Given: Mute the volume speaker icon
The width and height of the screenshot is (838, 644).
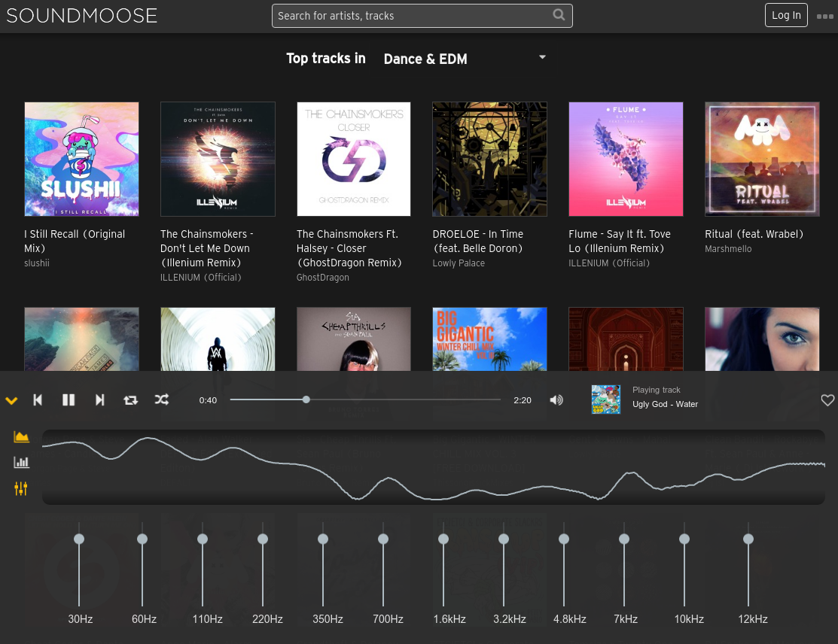Looking at the screenshot, I should tap(556, 400).
